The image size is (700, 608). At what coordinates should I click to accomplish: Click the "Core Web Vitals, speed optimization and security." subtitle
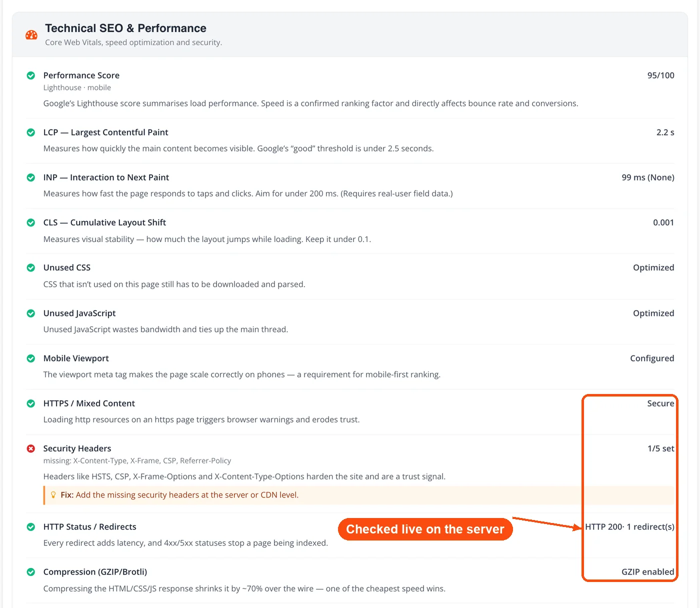click(x=133, y=42)
